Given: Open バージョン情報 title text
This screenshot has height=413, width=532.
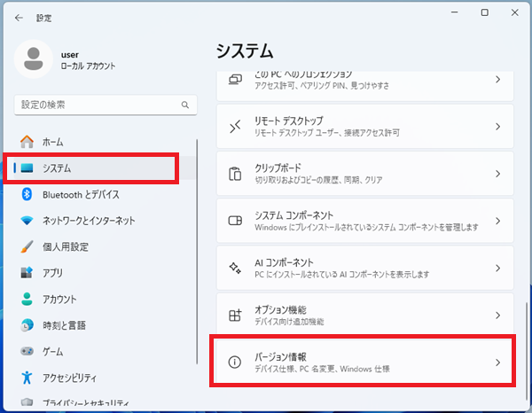Looking at the screenshot, I should [280, 356].
